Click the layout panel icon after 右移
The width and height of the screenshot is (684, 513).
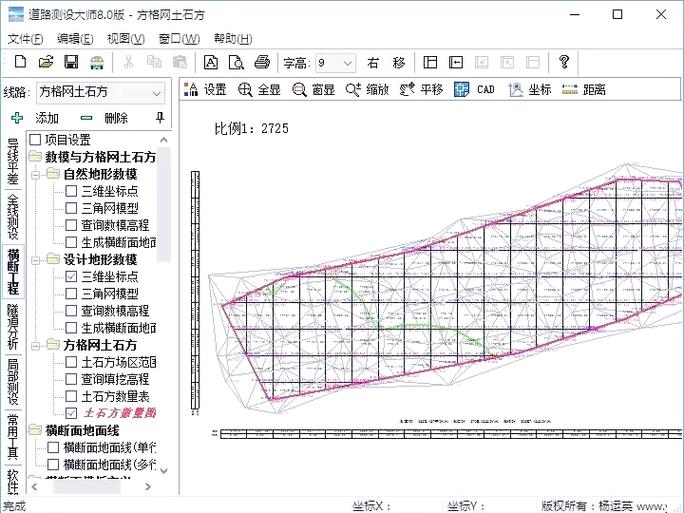[x=430, y=62]
